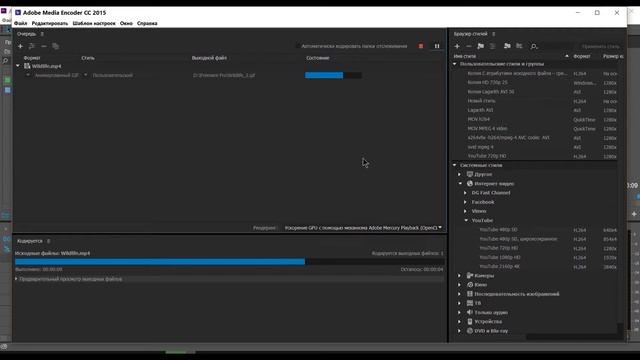640x360 pixels.
Task: Delete the preset with the preset browser minus icon
Action: tap(469, 46)
